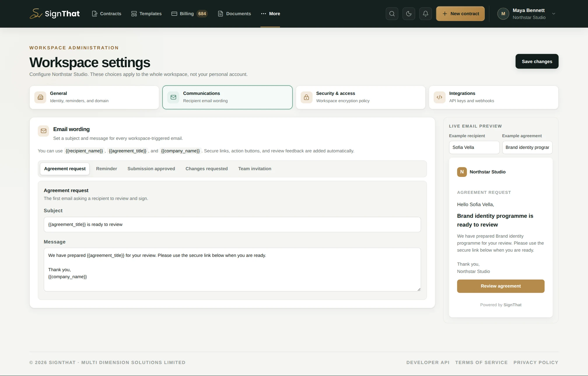Click the Subject input field
This screenshot has height=376, width=588.
pyautogui.click(x=232, y=224)
